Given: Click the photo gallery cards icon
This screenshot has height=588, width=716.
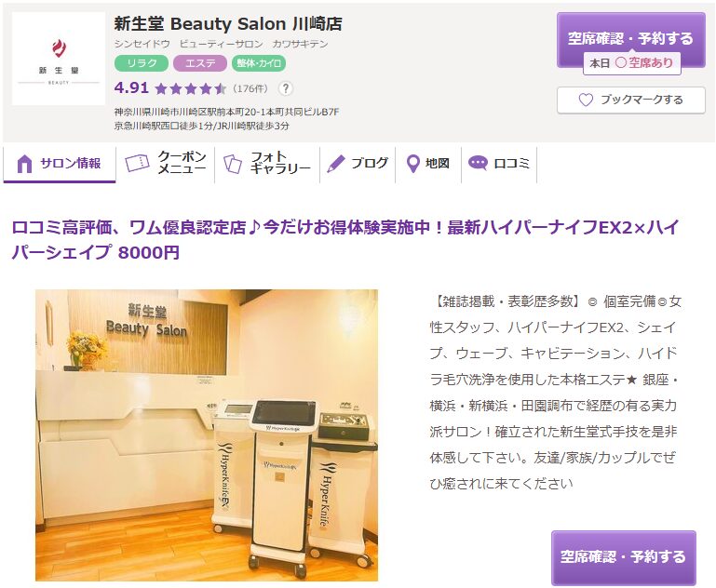Looking at the screenshot, I should (x=232, y=164).
